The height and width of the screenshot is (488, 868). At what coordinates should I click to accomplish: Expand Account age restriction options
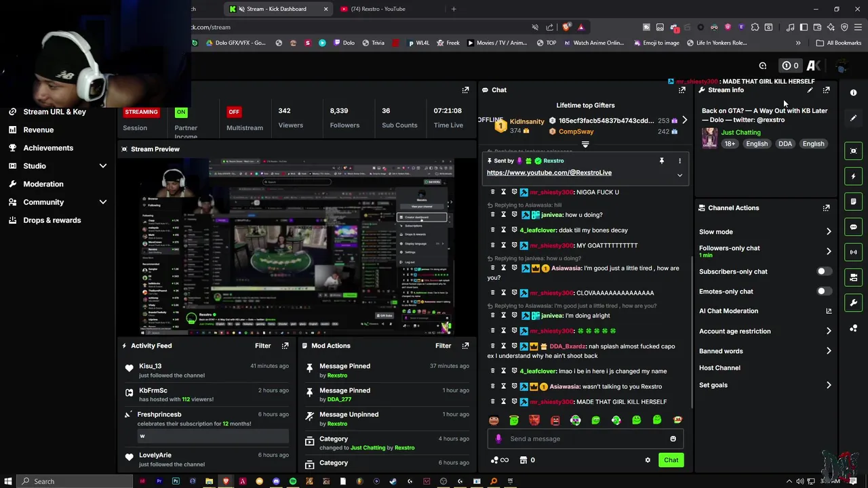click(829, 331)
